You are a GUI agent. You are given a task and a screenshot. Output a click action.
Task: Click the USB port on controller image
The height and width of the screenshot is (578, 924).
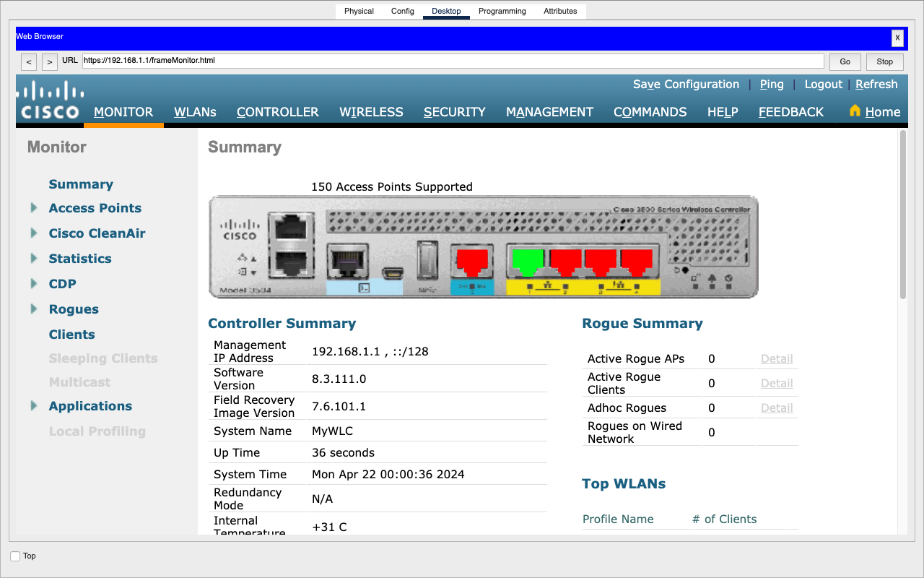(x=427, y=260)
